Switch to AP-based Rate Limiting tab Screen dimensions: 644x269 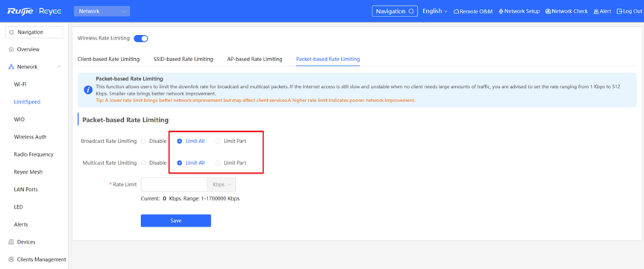click(x=254, y=59)
